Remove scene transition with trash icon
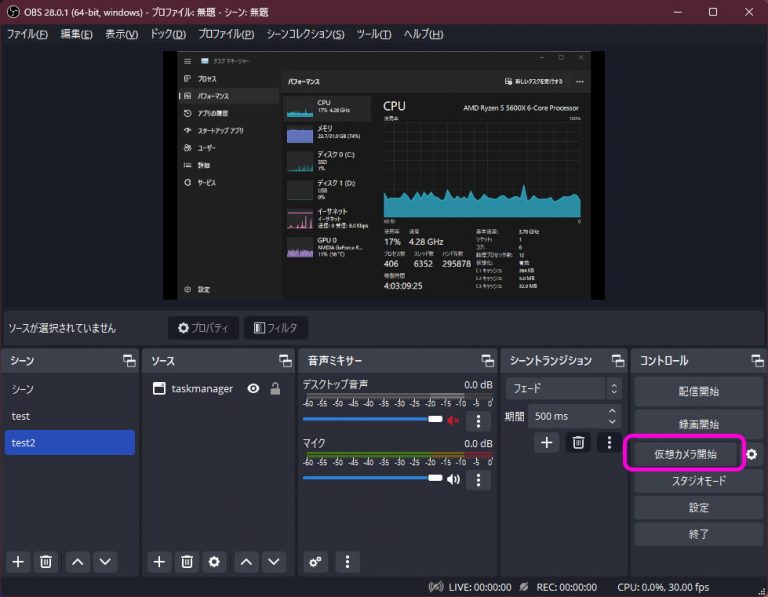 [x=578, y=443]
